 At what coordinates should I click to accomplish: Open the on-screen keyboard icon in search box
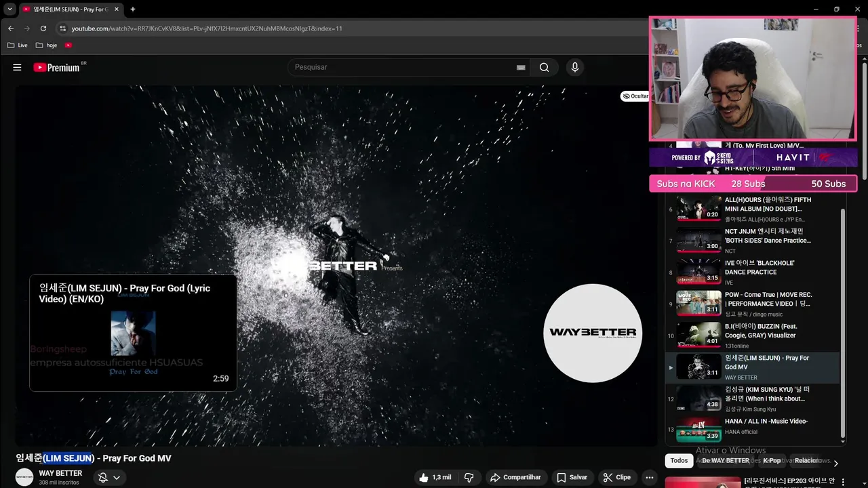pos(521,67)
